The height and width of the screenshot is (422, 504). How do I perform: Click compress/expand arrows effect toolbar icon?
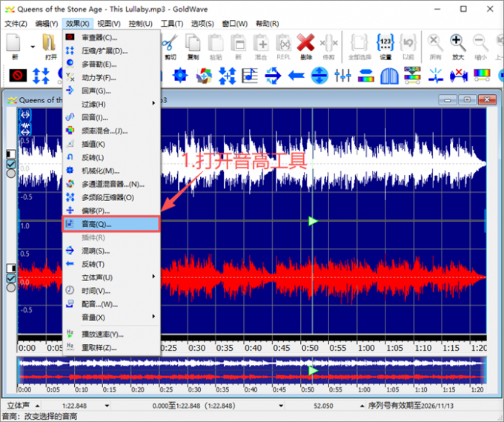pyautogui.click(x=41, y=76)
